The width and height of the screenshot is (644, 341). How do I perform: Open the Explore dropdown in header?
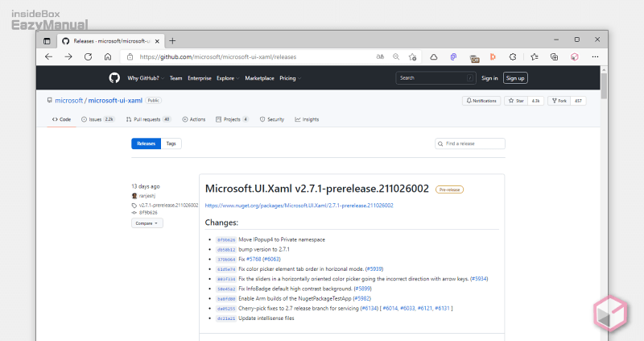click(x=227, y=78)
